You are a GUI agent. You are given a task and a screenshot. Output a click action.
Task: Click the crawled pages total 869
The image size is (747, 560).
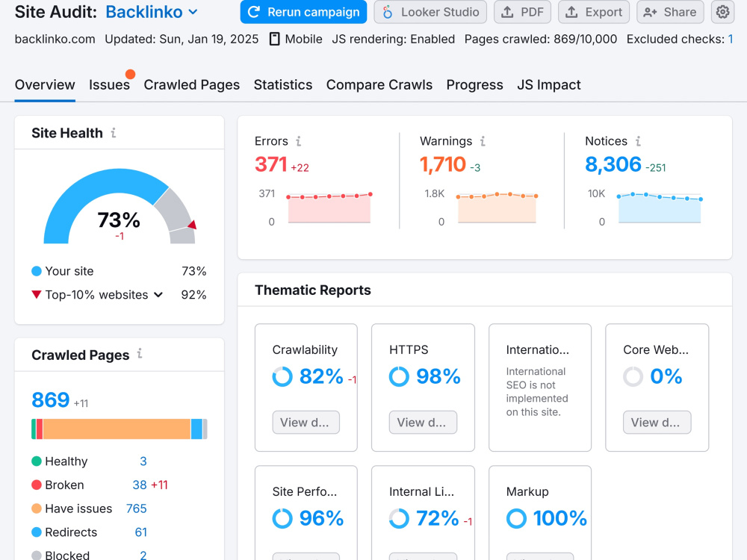point(51,400)
